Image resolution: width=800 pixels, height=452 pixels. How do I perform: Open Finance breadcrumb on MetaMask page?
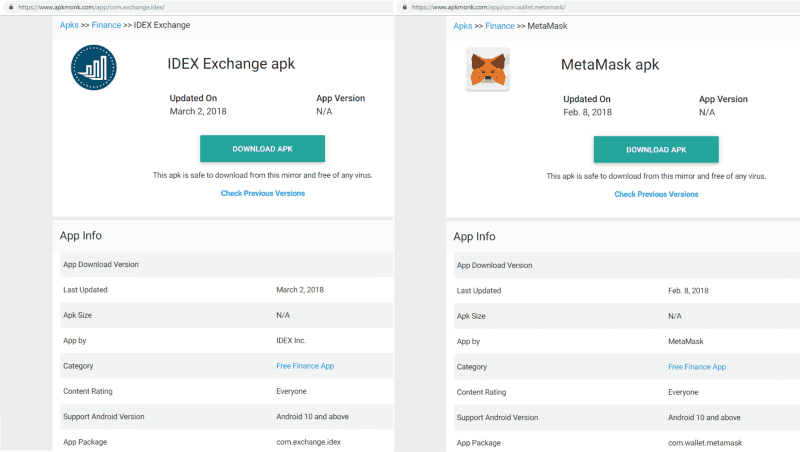[x=500, y=26]
